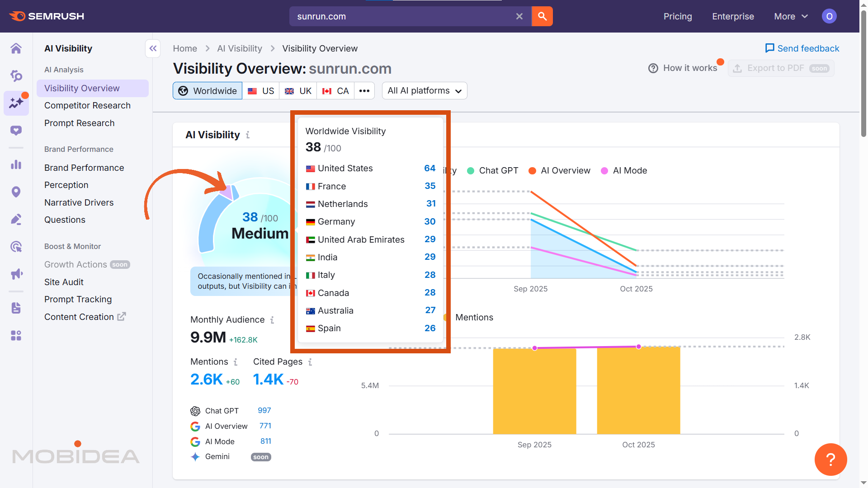
Task: Click the Send feedback link
Action: pos(802,48)
